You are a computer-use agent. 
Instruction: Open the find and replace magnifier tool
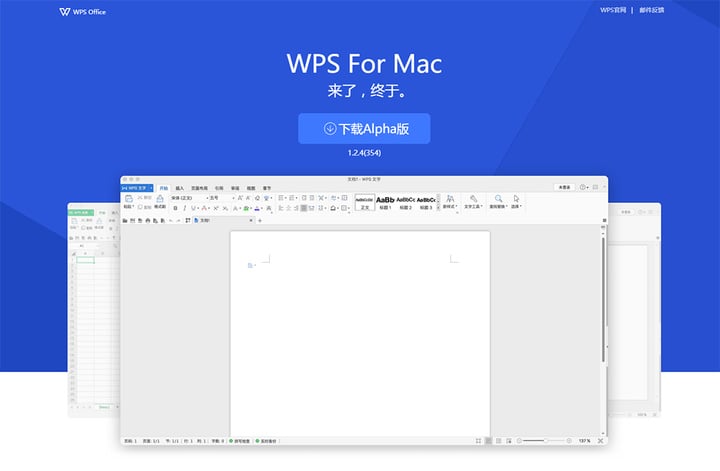(498, 201)
